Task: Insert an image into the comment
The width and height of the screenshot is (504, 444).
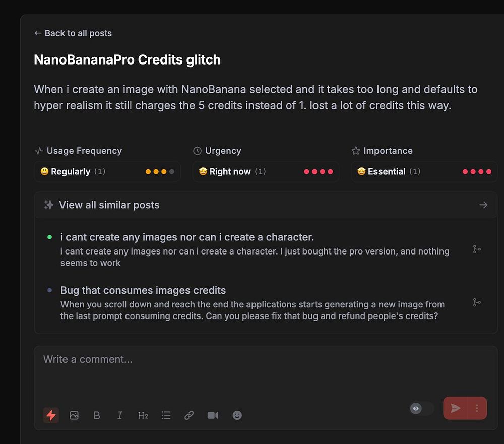Action: point(74,415)
